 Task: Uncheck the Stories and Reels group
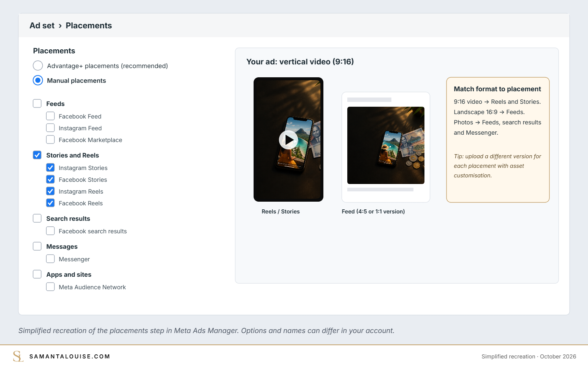37,155
